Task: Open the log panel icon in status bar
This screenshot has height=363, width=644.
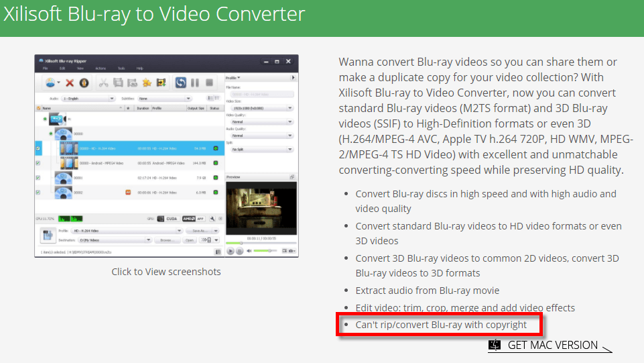Action: (x=218, y=252)
